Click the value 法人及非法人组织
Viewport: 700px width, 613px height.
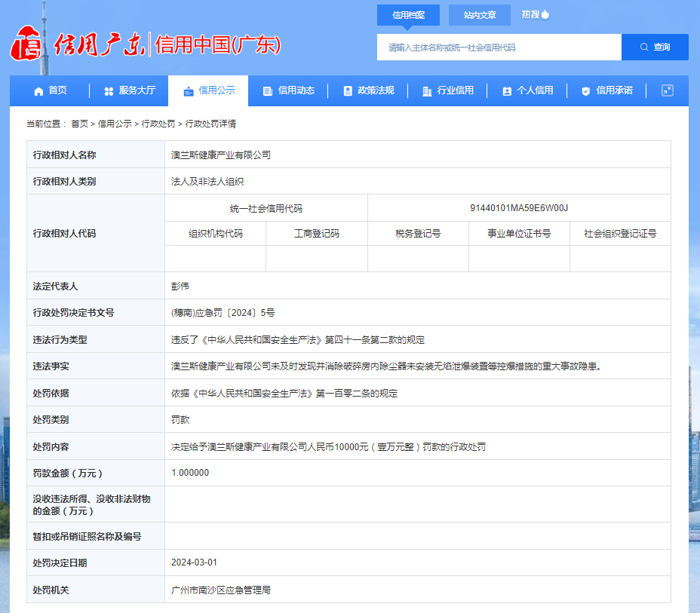(207, 182)
